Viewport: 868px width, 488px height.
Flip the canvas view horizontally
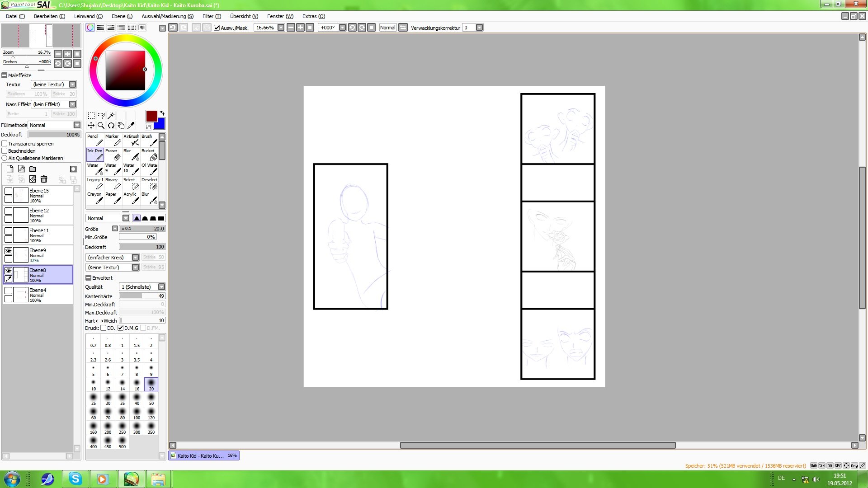coord(403,28)
